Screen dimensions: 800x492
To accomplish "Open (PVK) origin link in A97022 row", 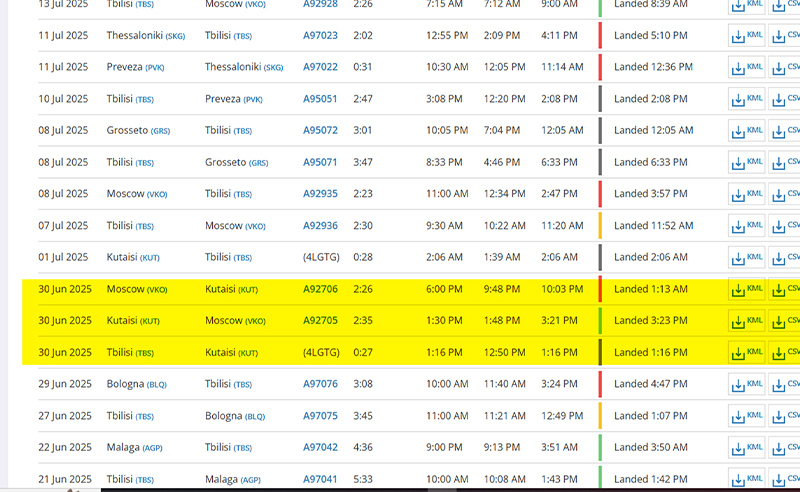I will (x=155, y=68).
